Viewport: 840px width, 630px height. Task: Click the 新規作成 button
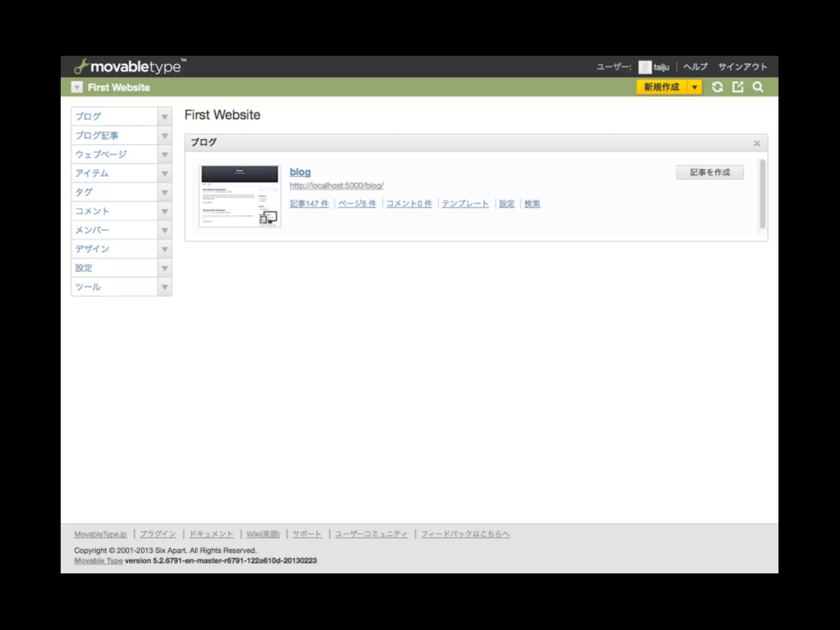(x=661, y=87)
